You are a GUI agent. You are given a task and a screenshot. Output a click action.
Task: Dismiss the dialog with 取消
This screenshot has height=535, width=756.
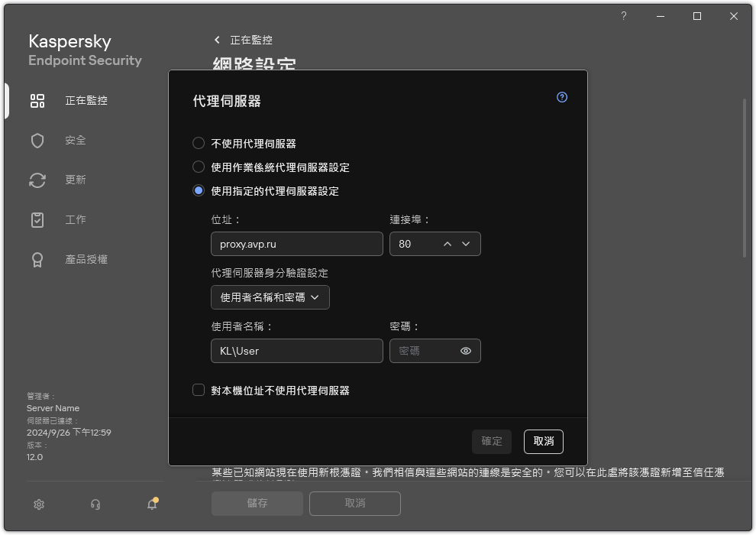(x=543, y=442)
